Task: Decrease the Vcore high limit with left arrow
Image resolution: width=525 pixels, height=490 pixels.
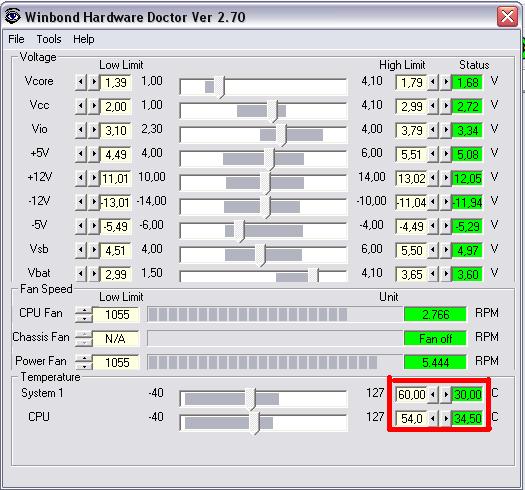Action: (433, 82)
